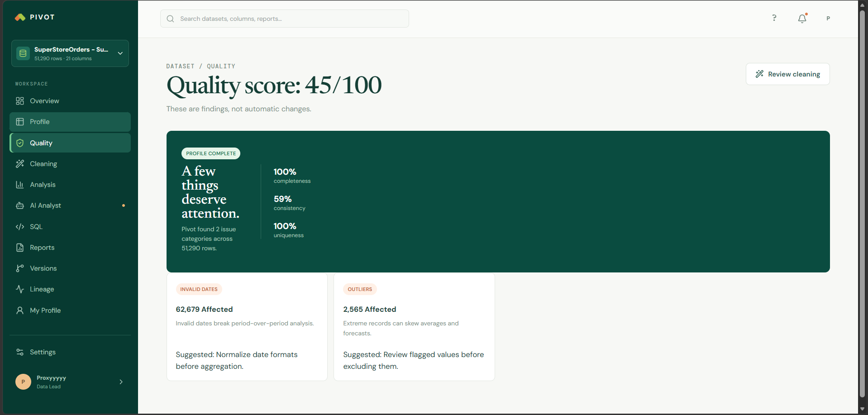Open the P account avatar menu
Screen dimensions: 868x415
(828, 19)
